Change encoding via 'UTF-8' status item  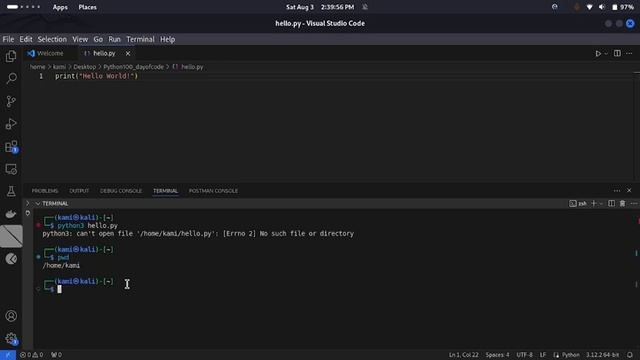[x=524, y=355]
